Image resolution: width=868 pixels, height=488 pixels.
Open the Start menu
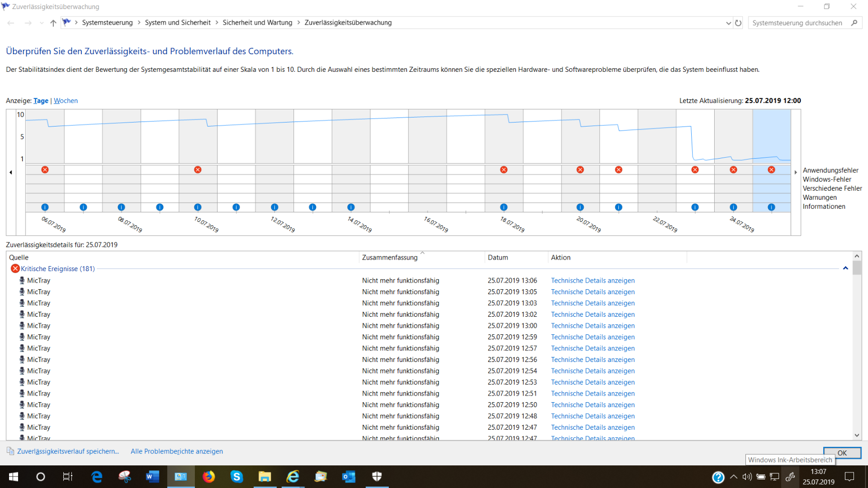coord(14,476)
